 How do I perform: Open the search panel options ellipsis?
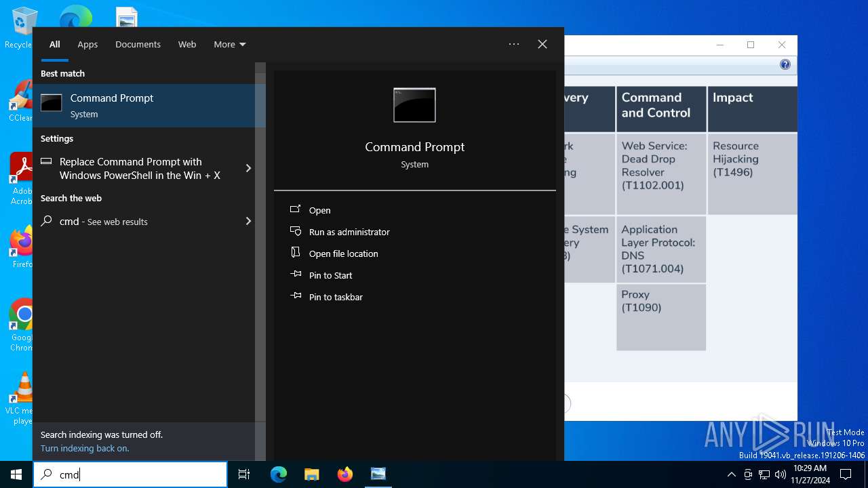[514, 44]
